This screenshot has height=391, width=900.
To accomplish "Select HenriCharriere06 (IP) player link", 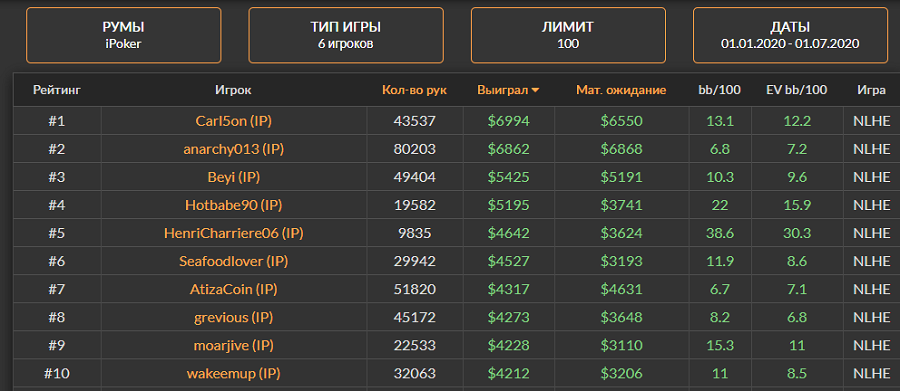I will point(234,233).
